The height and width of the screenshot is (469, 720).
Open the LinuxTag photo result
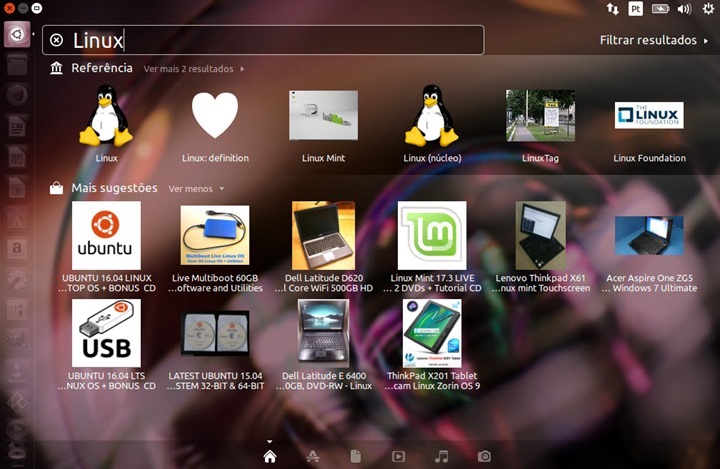pyautogui.click(x=540, y=115)
